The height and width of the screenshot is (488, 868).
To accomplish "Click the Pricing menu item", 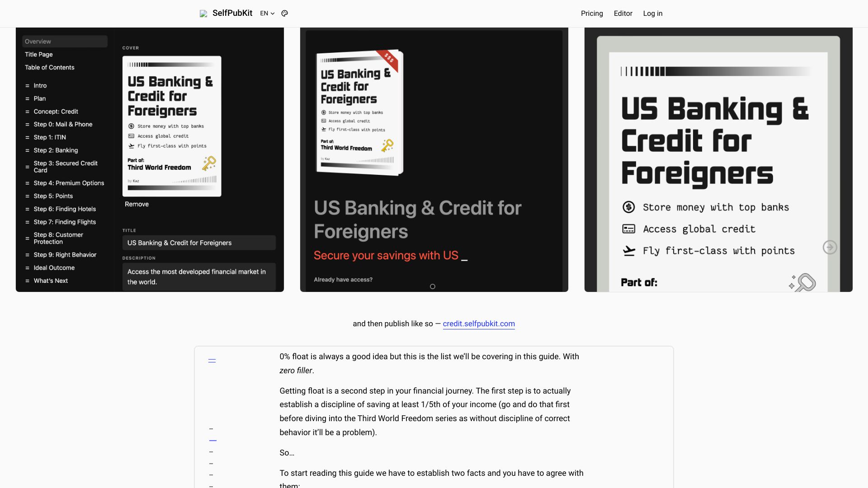I will pyautogui.click(x=592, y=13).
